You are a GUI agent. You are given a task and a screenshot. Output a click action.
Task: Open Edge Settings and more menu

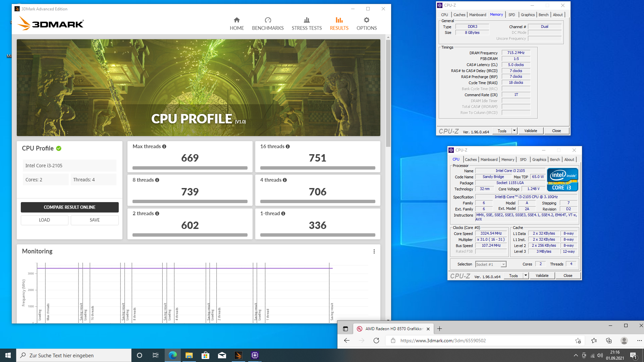639,341
